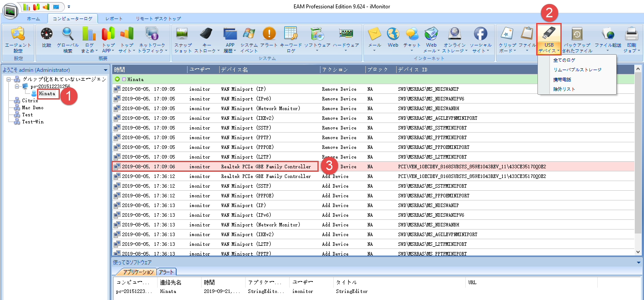Open エージェント設定 (Agent settings)
This screenshot has width=644, height=300.
[18, 40]
